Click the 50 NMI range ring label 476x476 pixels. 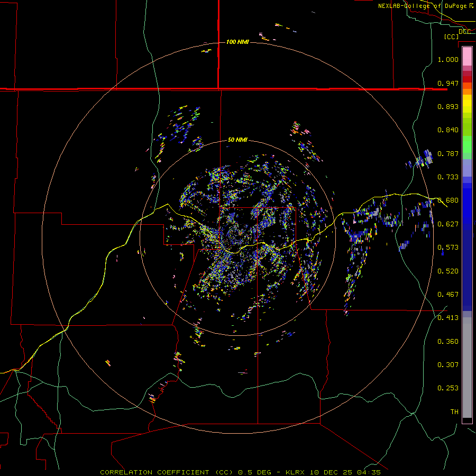(x=237, y=140)
